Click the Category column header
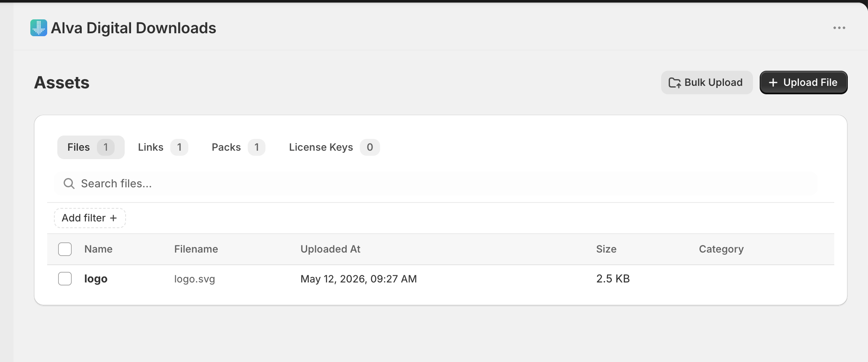Image resolution: width=868 pixels, height=362 pixels. coord(721,249)
